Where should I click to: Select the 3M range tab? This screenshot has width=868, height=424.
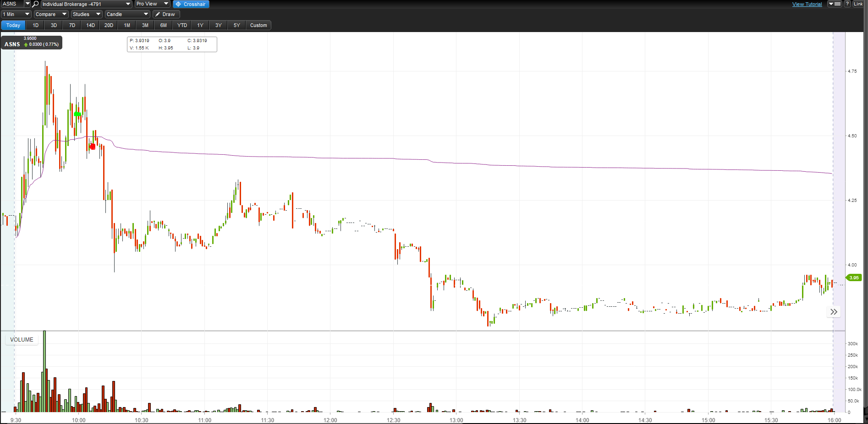pyautogui.click(x=145, y=25)
